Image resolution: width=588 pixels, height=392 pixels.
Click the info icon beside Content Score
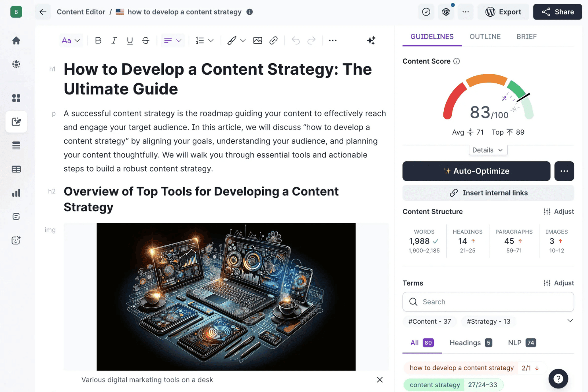click(456, 61)
